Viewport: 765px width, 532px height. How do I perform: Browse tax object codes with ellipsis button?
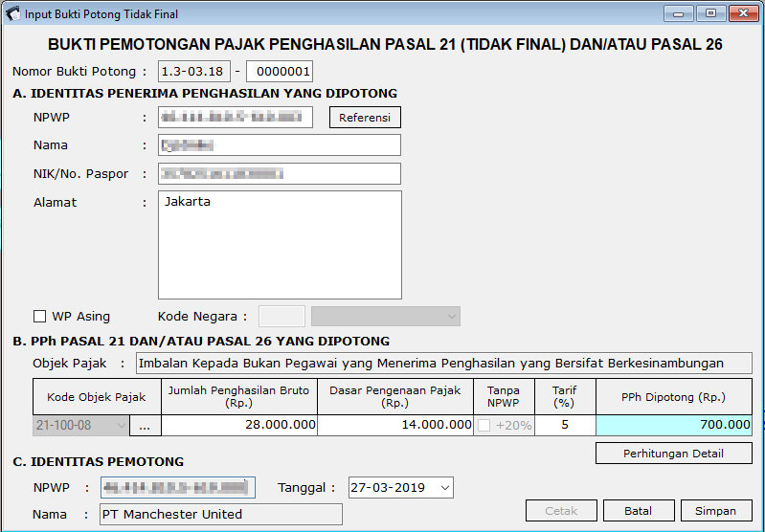(x=145, y=426)
